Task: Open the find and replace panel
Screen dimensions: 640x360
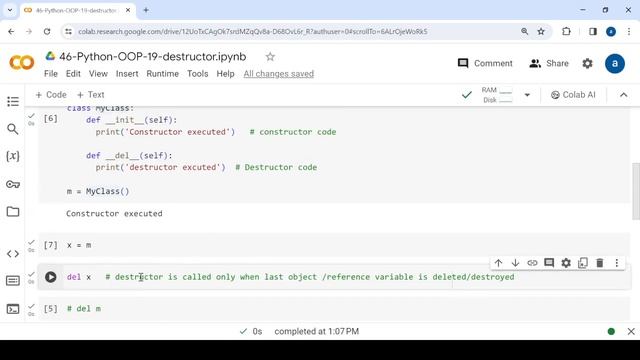Action: pyautogui.click(x=13, y=129)
